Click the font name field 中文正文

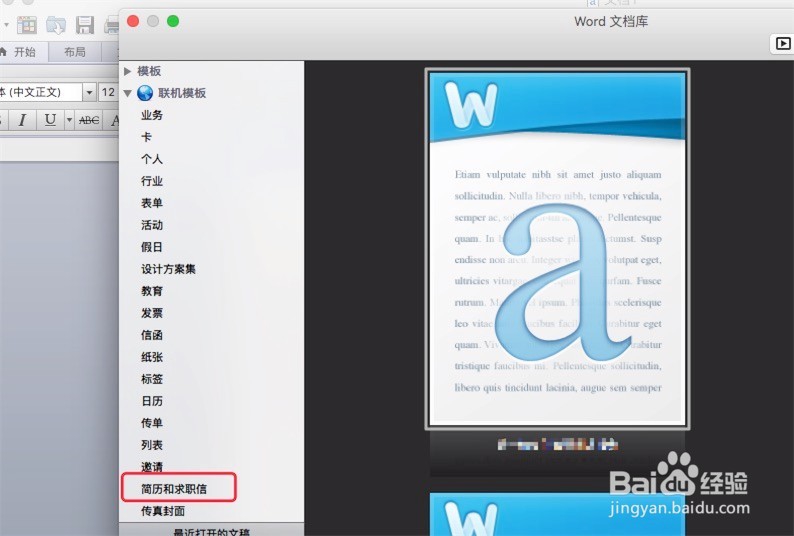41,92
